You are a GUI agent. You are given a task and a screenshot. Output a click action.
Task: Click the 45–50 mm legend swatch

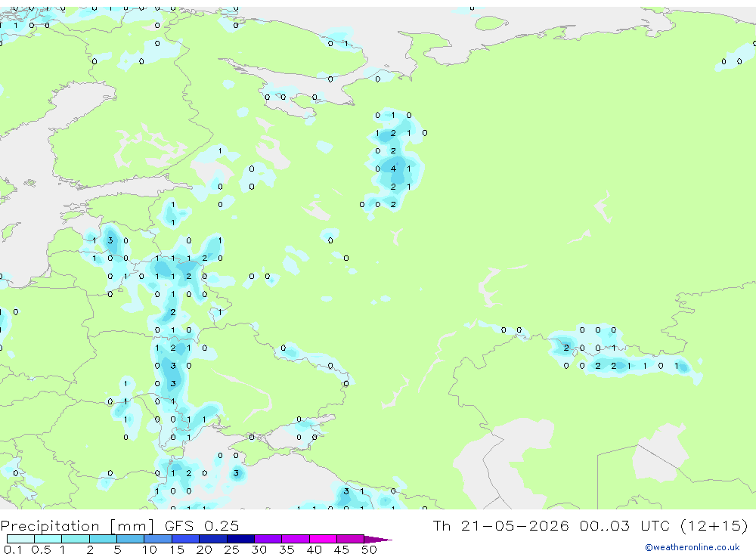(x=351, y=539)
